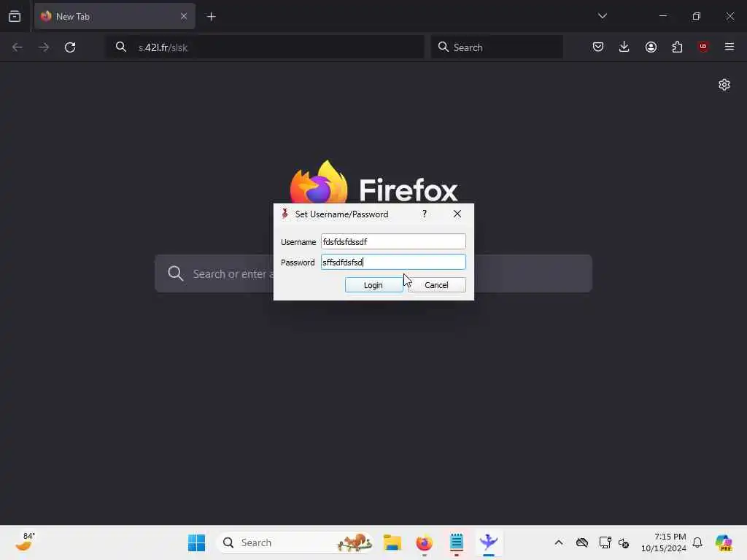Screen dimensions: 747x560
Task: Go back one page
Action: pyautogui.click(x=18, y=47)
